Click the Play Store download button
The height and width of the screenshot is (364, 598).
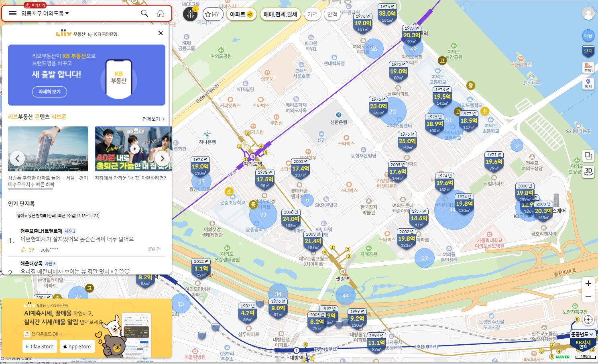click(39, 347)
